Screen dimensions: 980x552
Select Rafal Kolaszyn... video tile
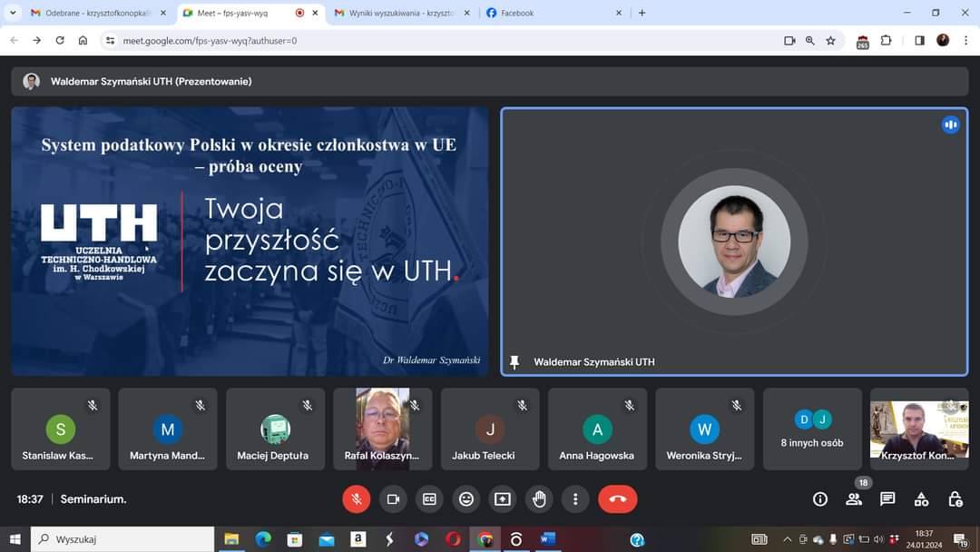383,429
